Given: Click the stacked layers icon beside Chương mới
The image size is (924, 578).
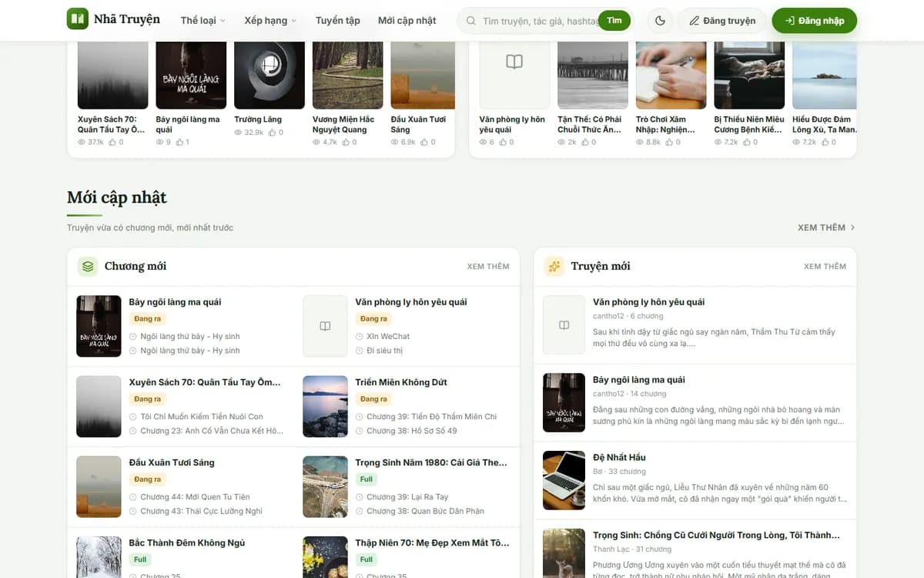Looking at the screenshot, I should pos(88,266).
